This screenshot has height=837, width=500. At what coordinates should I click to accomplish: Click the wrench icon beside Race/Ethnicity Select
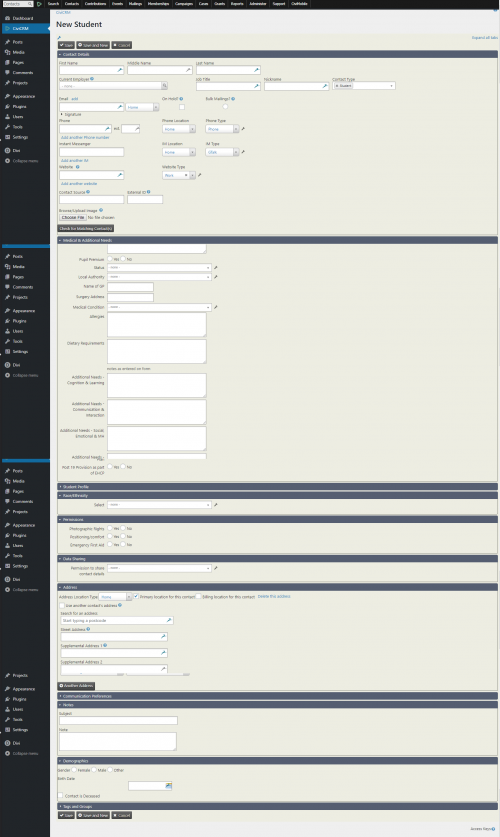pyautogui.click(x=216, y=505)
